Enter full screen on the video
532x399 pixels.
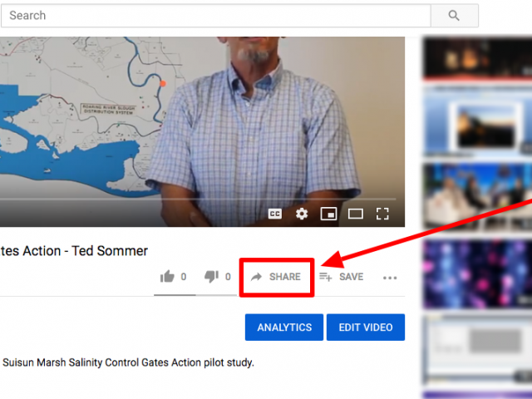pyautogui.click(x=382, y=214)
